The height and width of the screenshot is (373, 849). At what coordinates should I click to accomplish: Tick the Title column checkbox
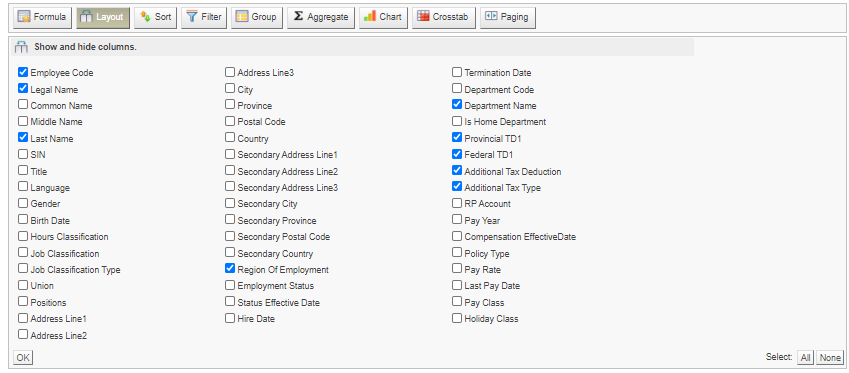[x=23, y=170]
